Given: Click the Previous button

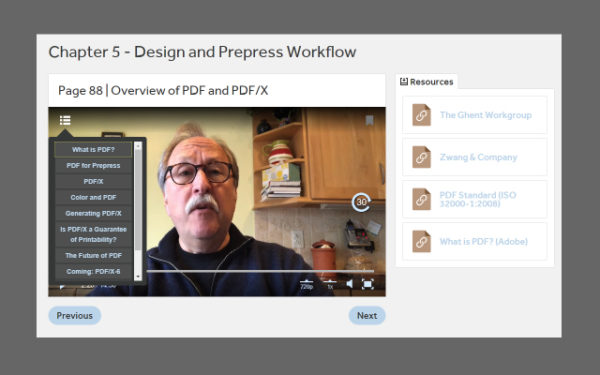Looking at the screenshot, I should coord(75,315).
